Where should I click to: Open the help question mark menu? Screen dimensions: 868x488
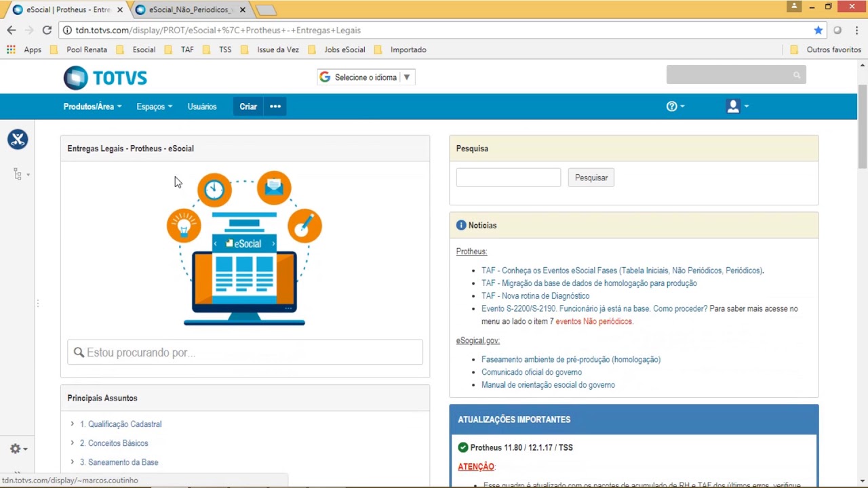[x=675, y=106]
